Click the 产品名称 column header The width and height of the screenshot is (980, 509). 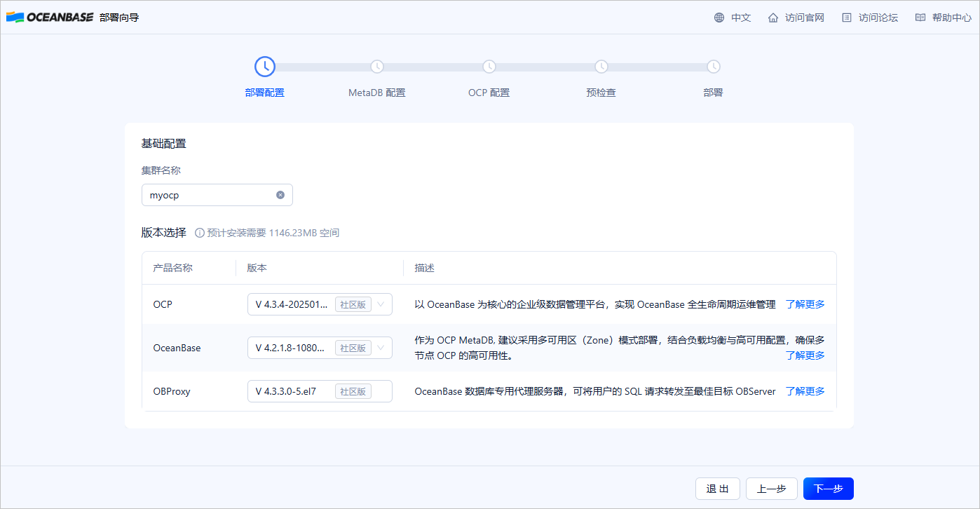[x=173, y=269]
